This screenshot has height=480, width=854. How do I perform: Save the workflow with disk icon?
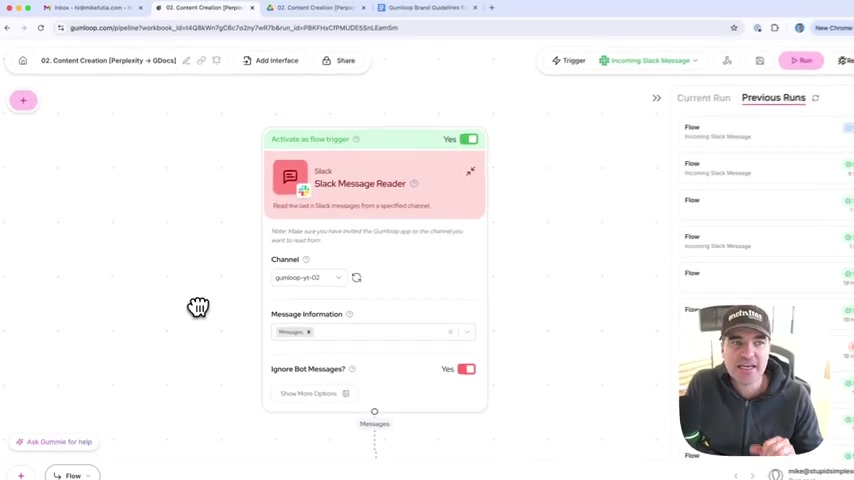pos(760,60)
